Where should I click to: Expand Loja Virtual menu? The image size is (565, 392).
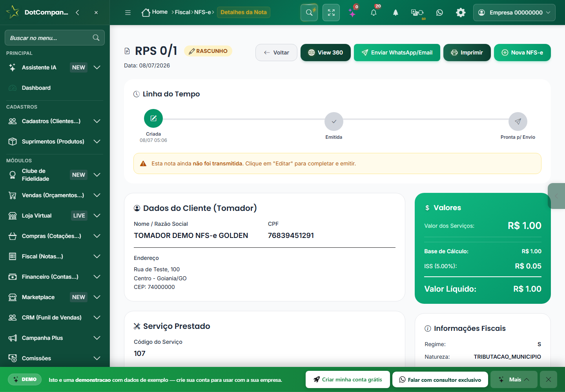pyautogui.click(x=55, y=216)
